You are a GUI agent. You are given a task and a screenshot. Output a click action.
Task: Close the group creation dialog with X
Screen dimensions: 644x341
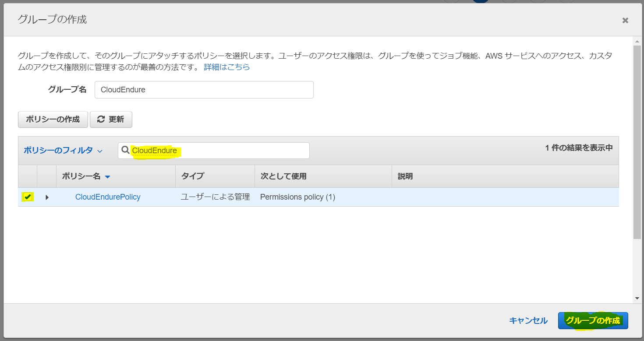pos(625,20)
